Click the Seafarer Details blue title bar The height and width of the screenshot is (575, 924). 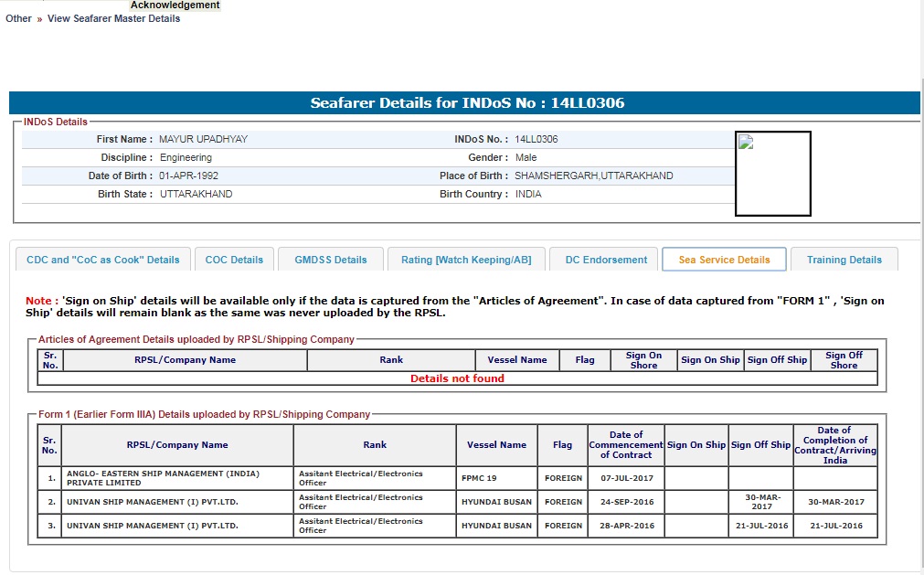pos(464,103)
